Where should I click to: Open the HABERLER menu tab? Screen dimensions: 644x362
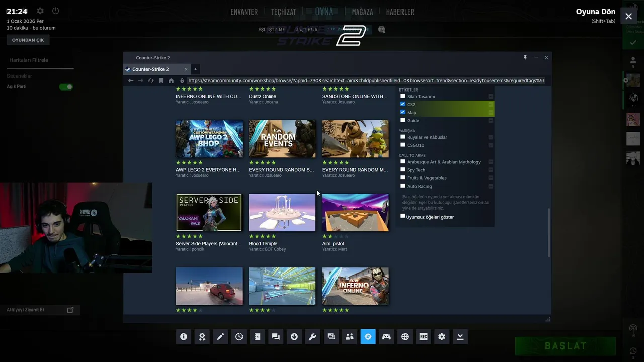pyautogui.click(x=400, y=12)
